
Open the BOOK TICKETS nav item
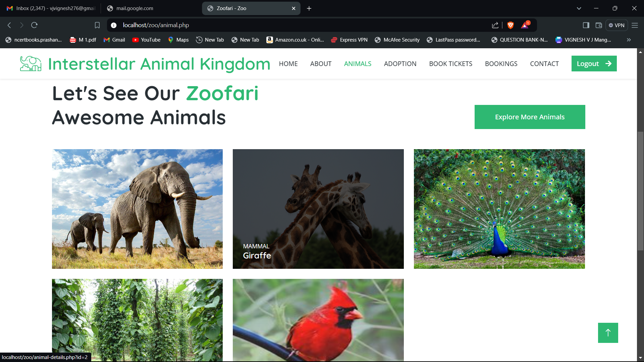click(450, 64)
